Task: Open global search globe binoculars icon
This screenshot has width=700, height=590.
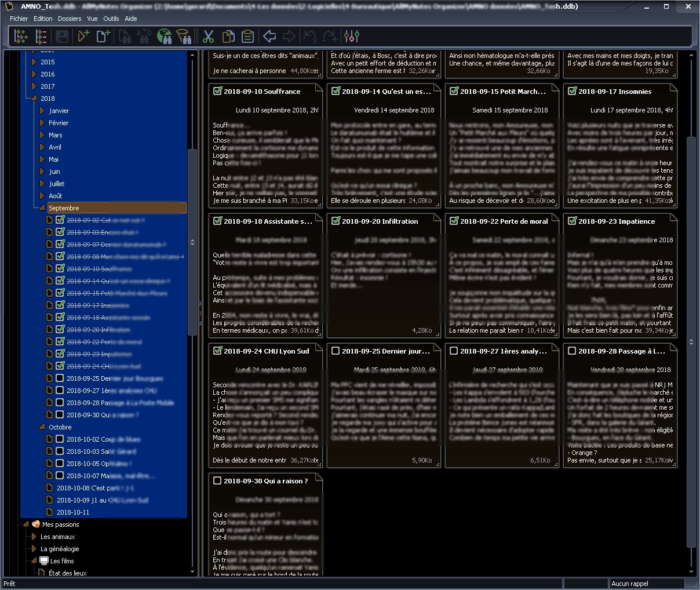Action: coord(165,37)
